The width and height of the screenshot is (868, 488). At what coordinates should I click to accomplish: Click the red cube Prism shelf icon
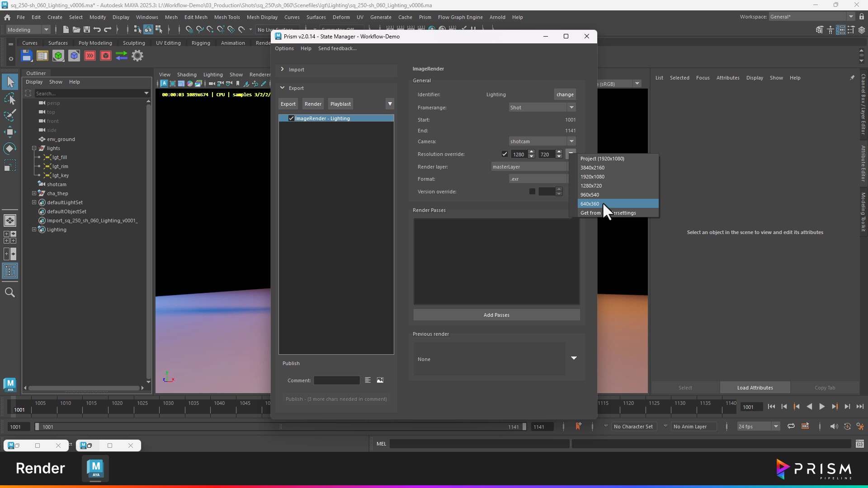click(106, 56)
